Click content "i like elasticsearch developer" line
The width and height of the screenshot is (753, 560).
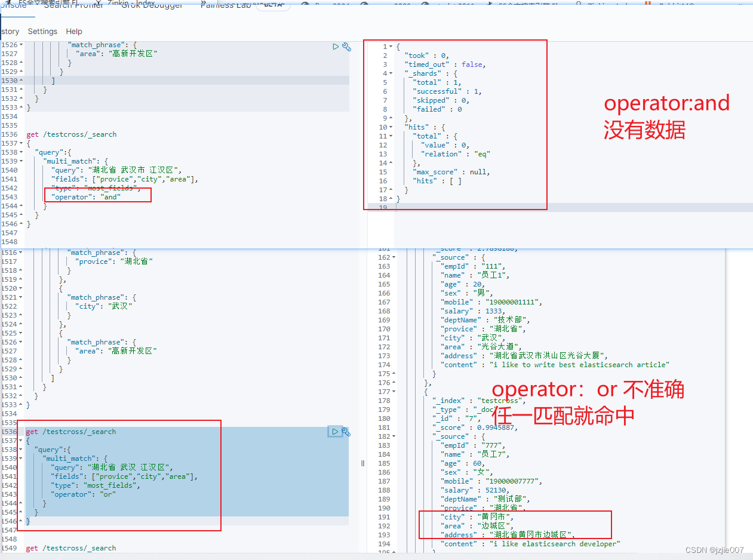coord(531,544)
